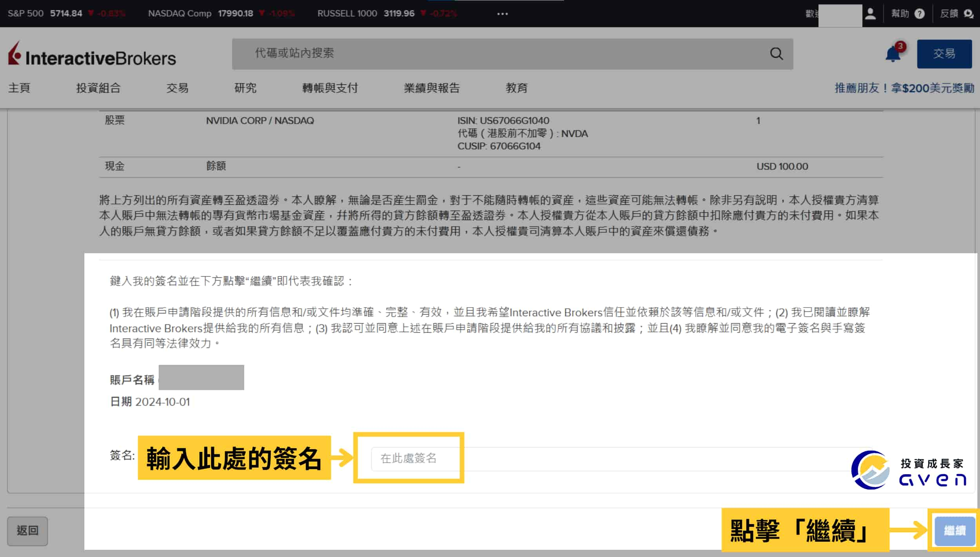Viewport: 980px width, 557px height.
Task: Click the help question mark icon
Action: pos(919,14)
